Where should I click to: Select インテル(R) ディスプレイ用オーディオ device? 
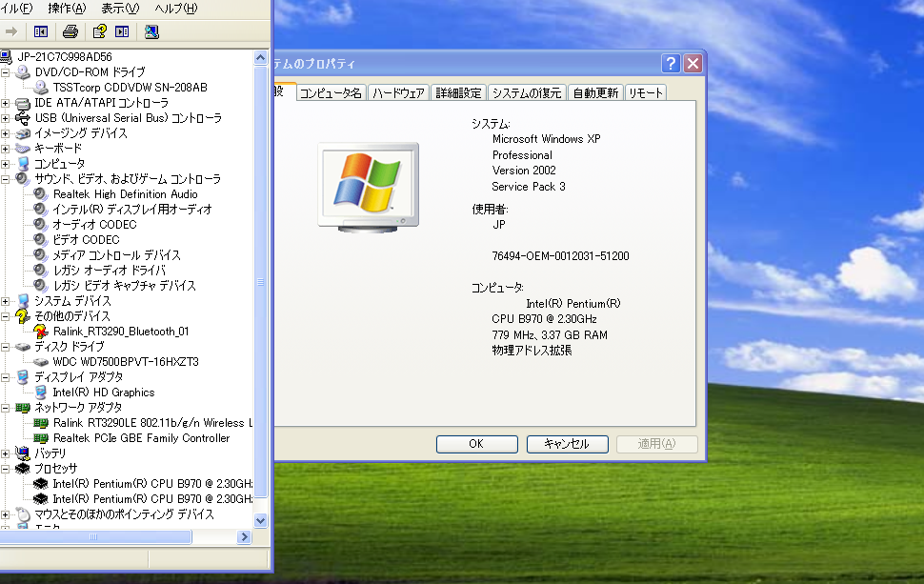pos(132,210)
